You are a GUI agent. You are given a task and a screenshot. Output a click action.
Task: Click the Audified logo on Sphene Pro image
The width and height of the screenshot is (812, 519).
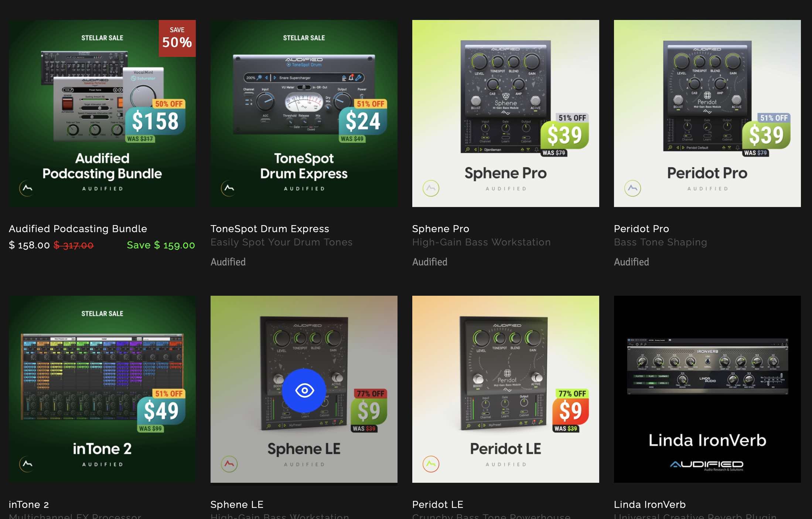(x=431, y=188)
